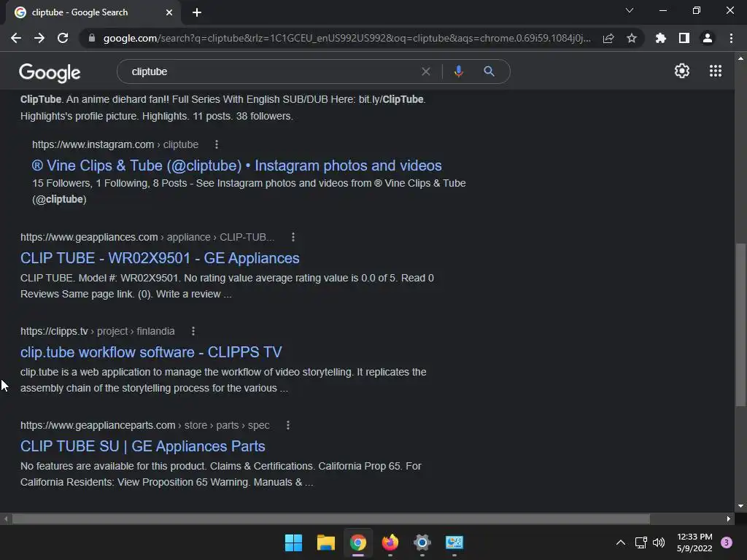This screenshot has height=560, width=747.
Task: Start a voice search with the microphone
Action: tap(458, 71)
